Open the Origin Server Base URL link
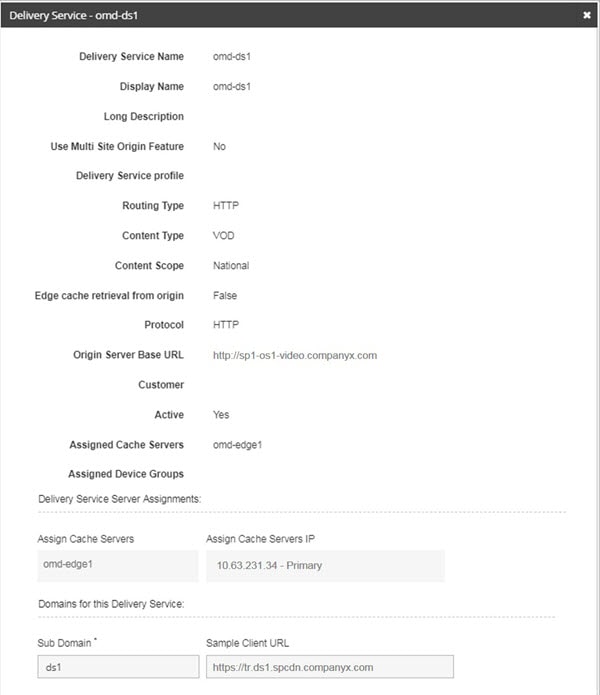The height and width of the screenshot is (695, 600). point(295,355)
